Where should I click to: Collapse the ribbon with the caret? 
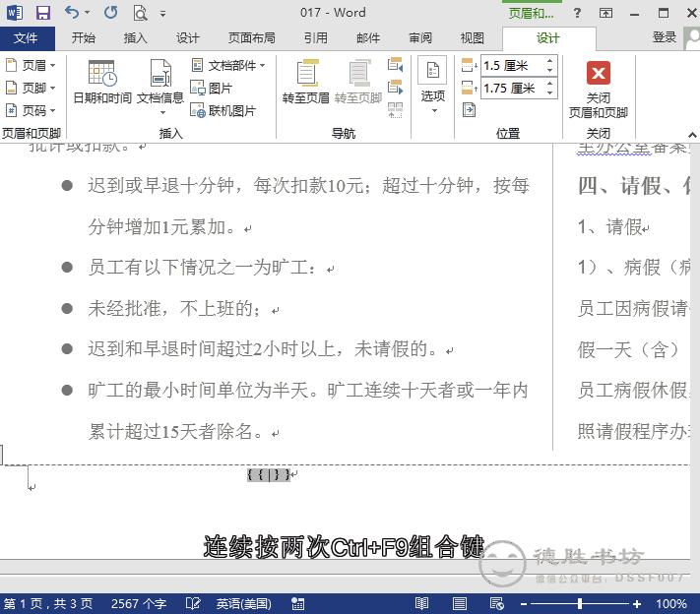click(x=692, y=134)
